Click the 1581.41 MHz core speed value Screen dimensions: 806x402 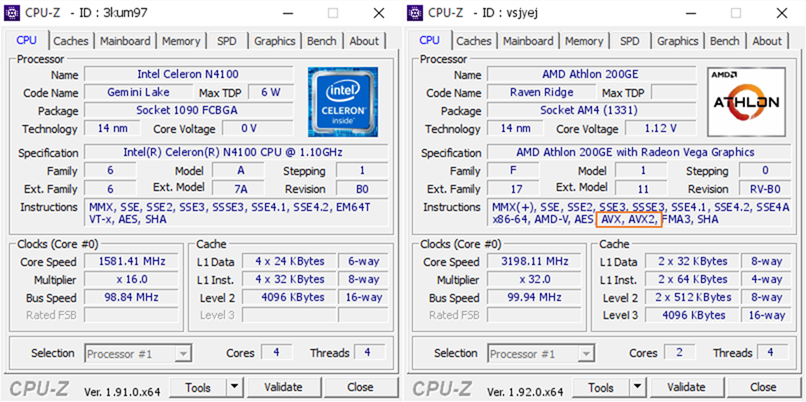[x=132, y=261]
